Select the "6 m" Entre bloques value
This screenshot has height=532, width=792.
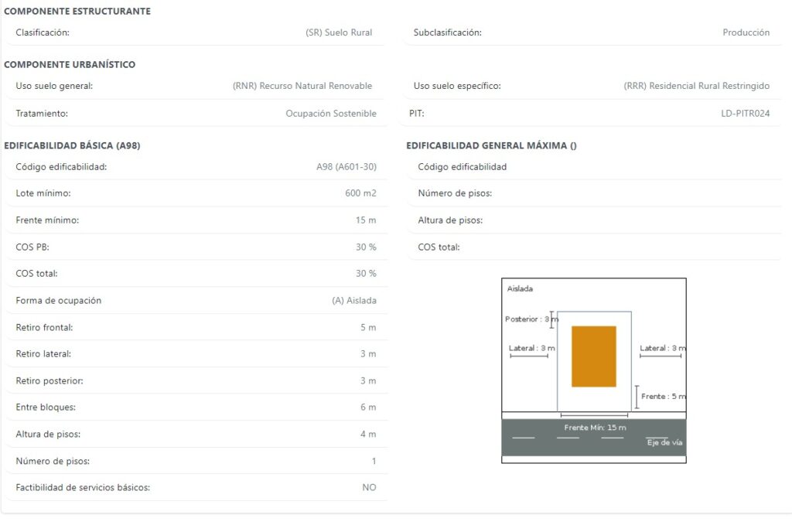(368, 407)
